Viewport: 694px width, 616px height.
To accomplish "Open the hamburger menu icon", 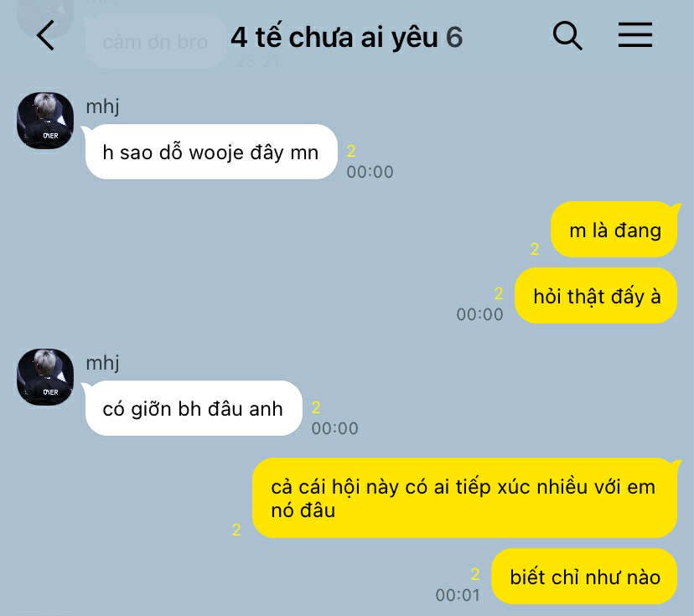I will click(635, 35).
